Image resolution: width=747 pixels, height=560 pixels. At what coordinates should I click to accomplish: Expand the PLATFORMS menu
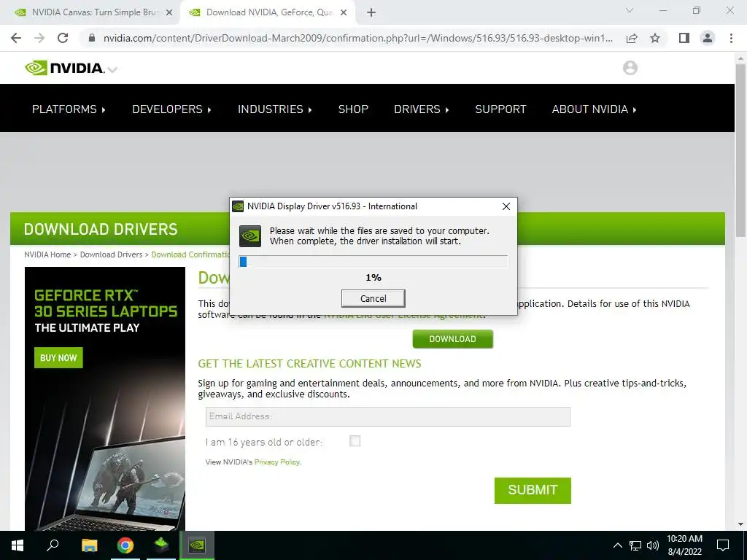coord(69,109)
